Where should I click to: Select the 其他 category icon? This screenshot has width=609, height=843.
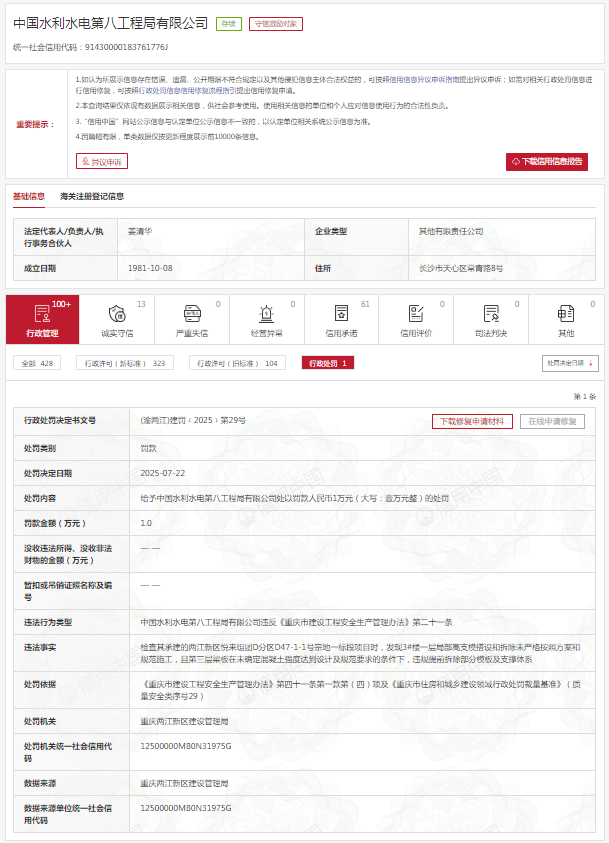565,313
